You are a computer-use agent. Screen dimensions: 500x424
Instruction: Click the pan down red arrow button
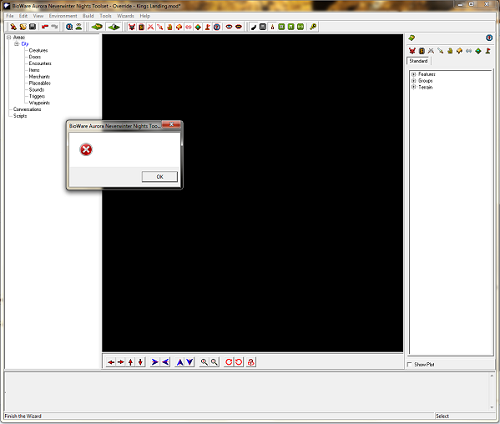(x=140, y=362)
